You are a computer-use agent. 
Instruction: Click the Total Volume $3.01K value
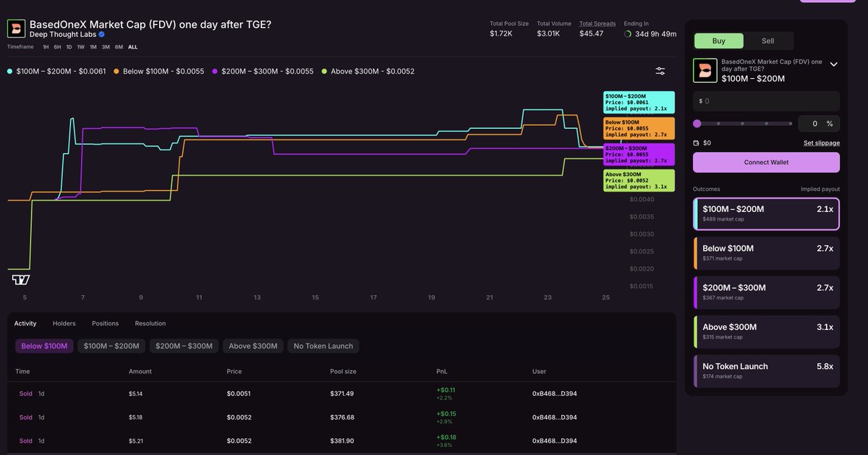(x=548, y=33)
